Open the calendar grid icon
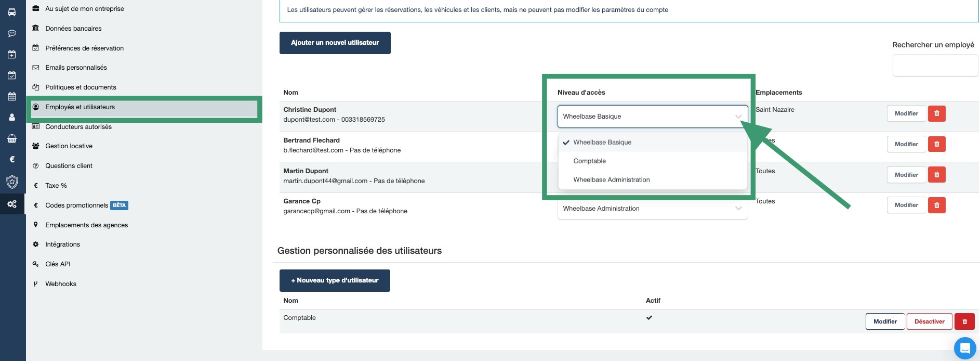980x361 pixels. [x=12, y=96]
